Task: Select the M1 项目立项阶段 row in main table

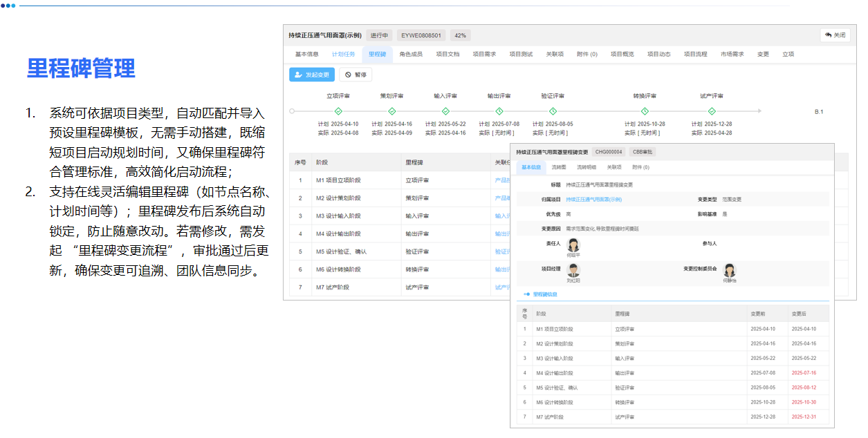Action: pos(338,180)
